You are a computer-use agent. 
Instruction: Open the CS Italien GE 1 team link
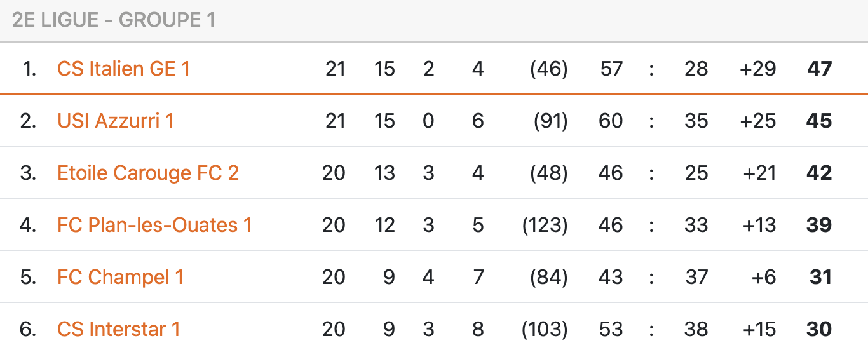[x=123, y=69]
